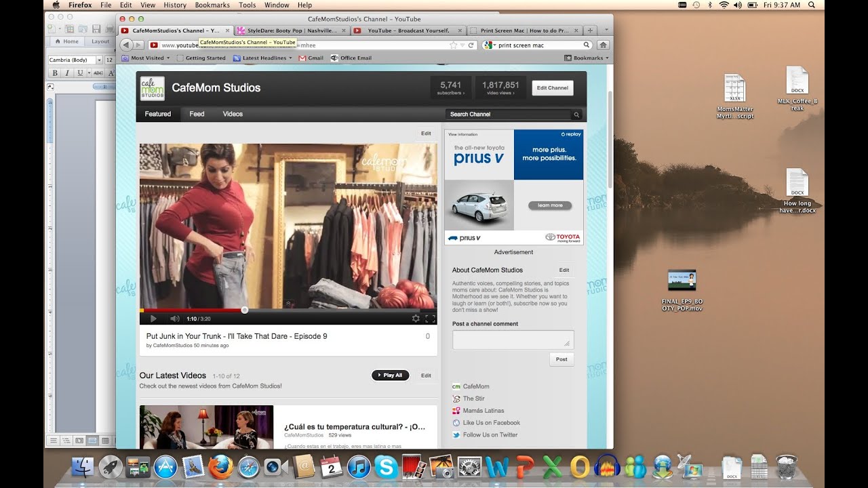Click into the channel comment text box
868x488 pixels.
click(x=513, y=340)
